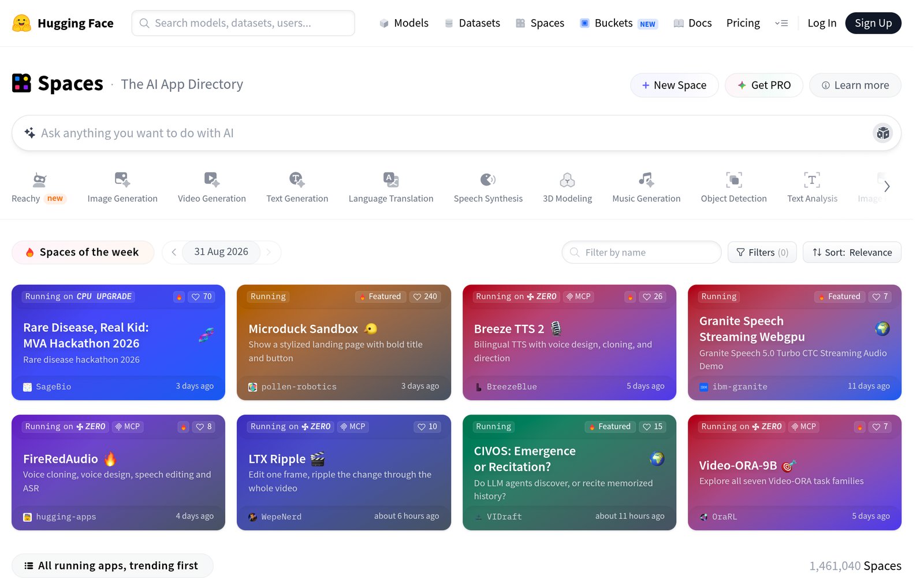
Task: Click the trending flame icon on FireRedAudio
Action: coord(183,427)
